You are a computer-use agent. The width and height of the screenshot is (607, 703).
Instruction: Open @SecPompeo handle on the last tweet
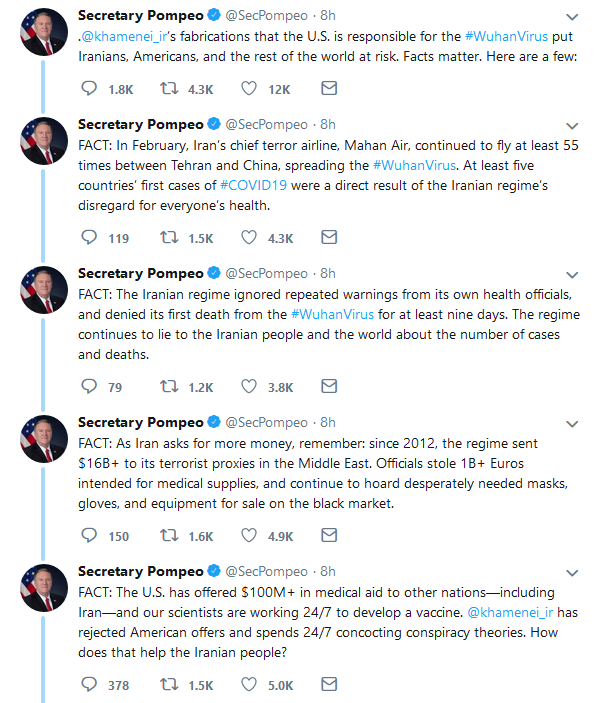point(268,572)
